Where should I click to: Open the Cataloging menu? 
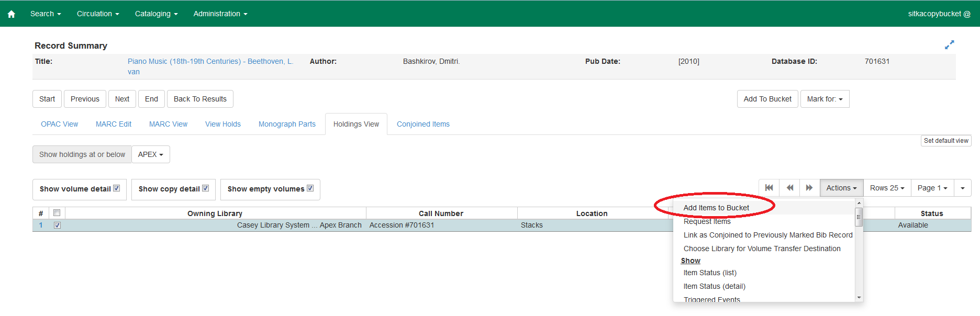pos(156,14)
